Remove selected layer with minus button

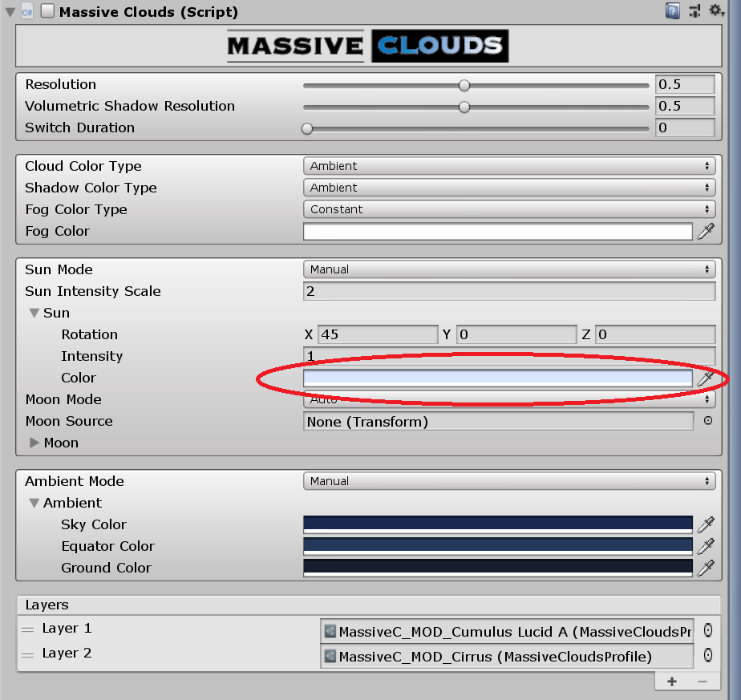coord(703,681)
